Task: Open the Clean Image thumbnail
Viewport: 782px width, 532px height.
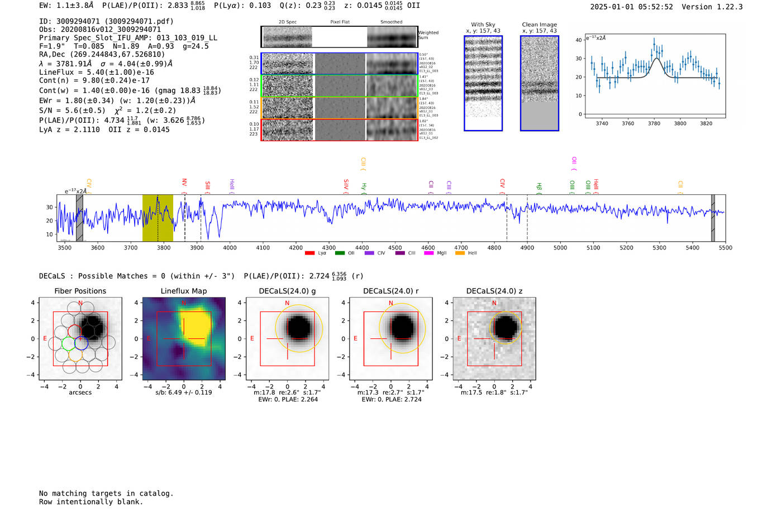Action: point(540,83)
